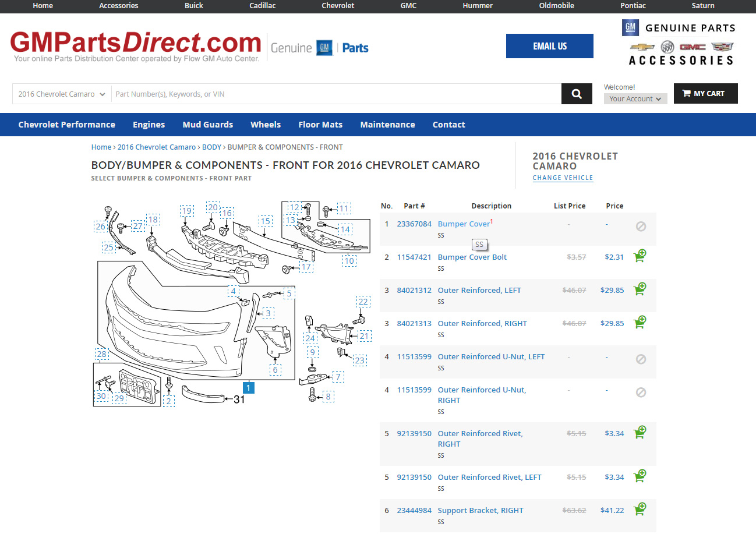Screen dimensions: 756x534
Task: Open the Bumper Cover description link
Action: [464, 224]
